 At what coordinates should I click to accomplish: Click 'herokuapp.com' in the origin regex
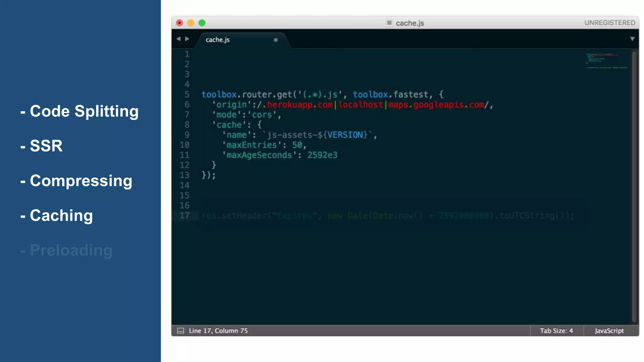[300, 104]
